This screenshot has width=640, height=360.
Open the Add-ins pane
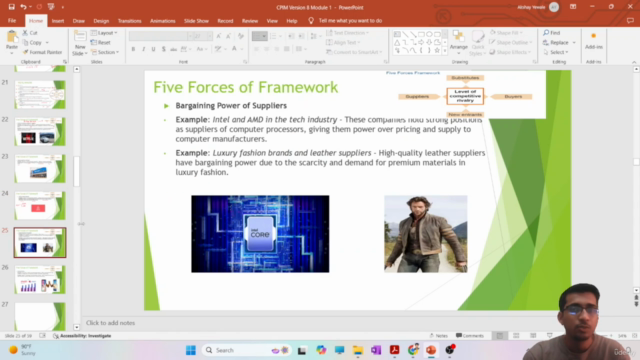[x=593, y=41]
